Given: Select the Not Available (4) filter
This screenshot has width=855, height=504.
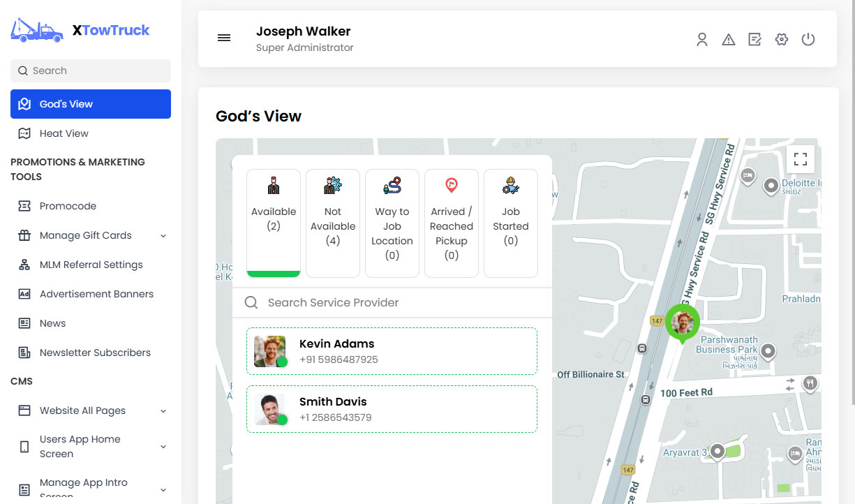Looking at the screenshot, I should click(333, 222).
